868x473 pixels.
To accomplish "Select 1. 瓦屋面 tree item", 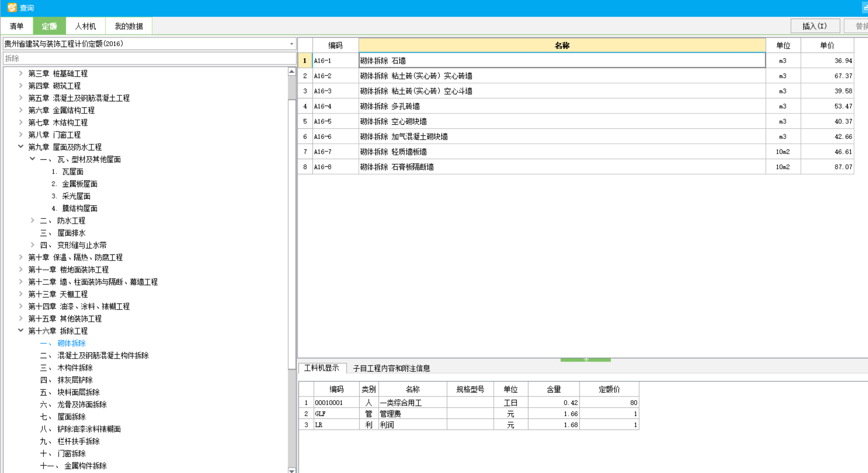I will (68, 172).
